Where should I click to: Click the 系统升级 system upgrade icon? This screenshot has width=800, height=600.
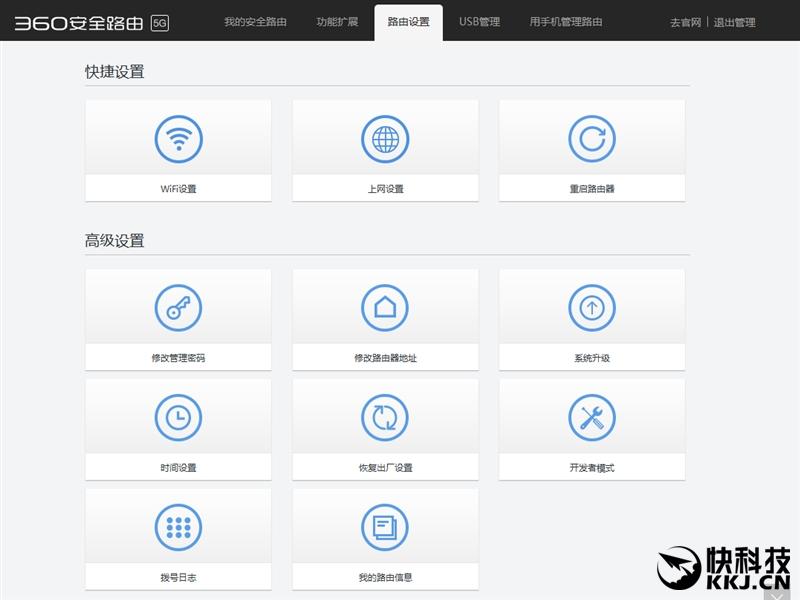(x=592, y=311)
